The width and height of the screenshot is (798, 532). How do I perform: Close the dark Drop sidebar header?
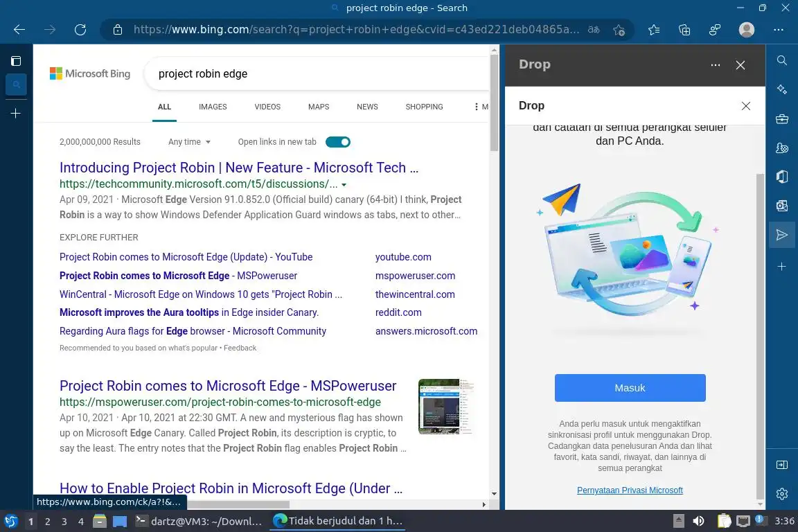(741, 65)
